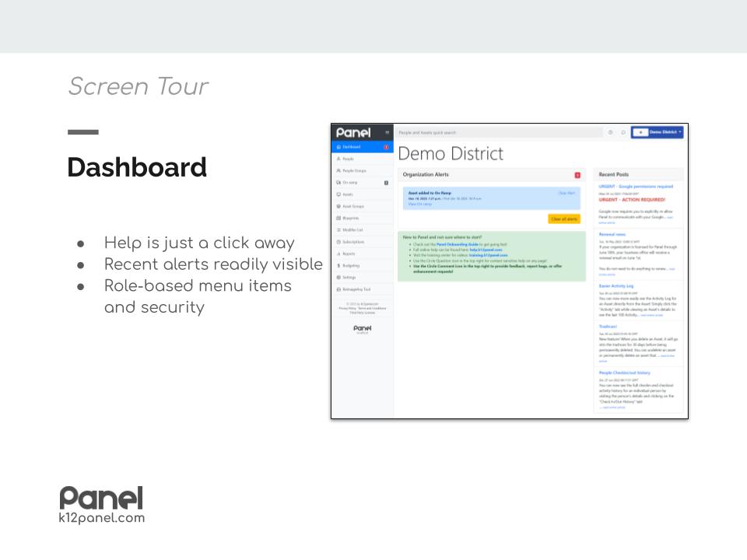Open the Demo District account dropdown

tap(657, 132)
